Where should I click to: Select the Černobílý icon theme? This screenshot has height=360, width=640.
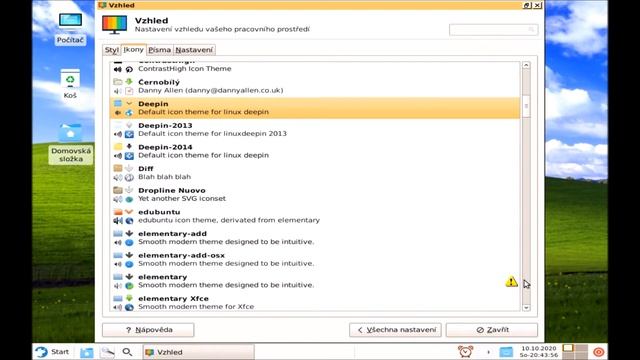(x=315, y=86)
